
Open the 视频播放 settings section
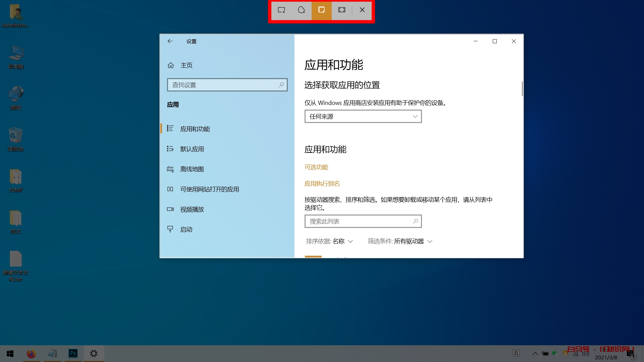(192, 209)
